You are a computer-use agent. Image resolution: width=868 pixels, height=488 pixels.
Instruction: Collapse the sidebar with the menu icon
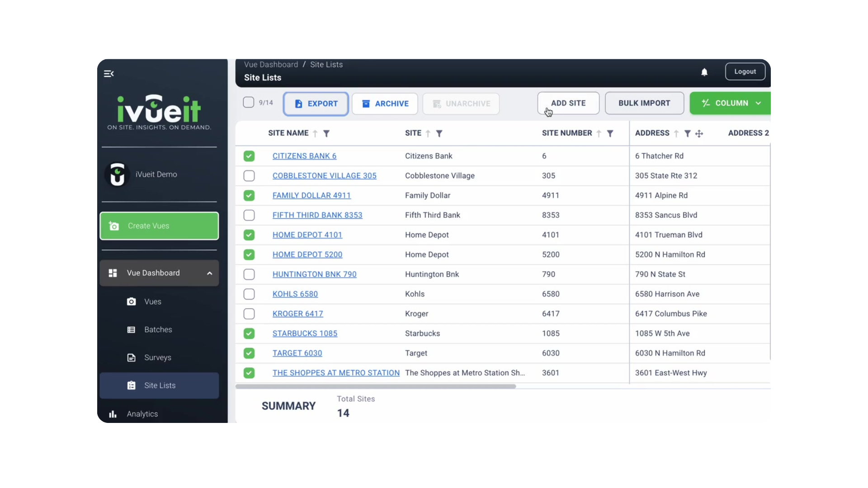tap(109, 74)
